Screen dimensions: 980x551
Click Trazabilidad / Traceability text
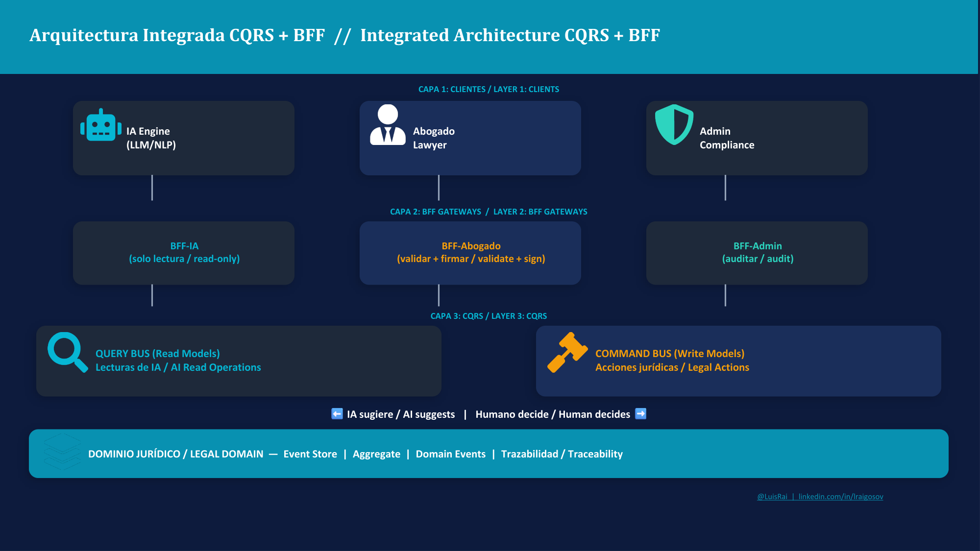[562, 454]
